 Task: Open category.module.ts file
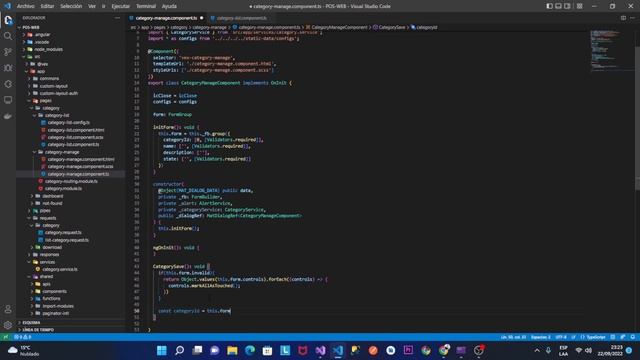coord(63,189)
